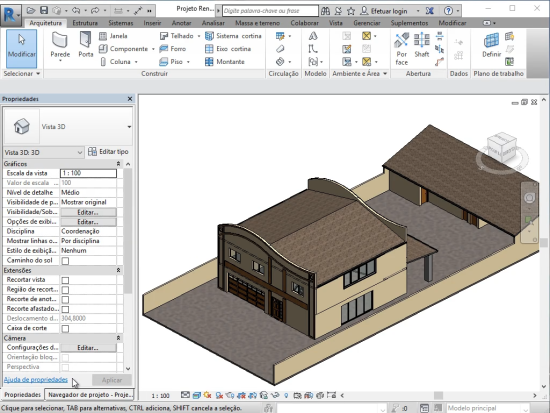Screen dimensions: 550x413
Task: Click the keyword search input field
Action: click(270, 11)
